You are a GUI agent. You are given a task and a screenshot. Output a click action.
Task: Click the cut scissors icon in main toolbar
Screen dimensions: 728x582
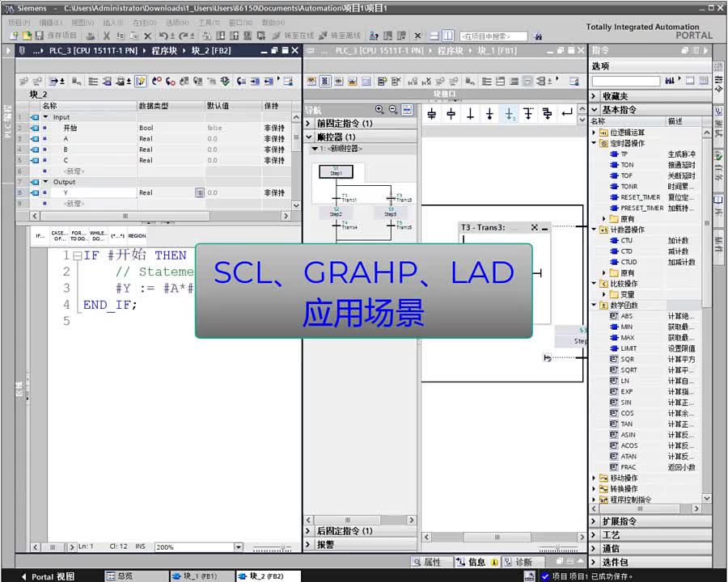point(106,36)
